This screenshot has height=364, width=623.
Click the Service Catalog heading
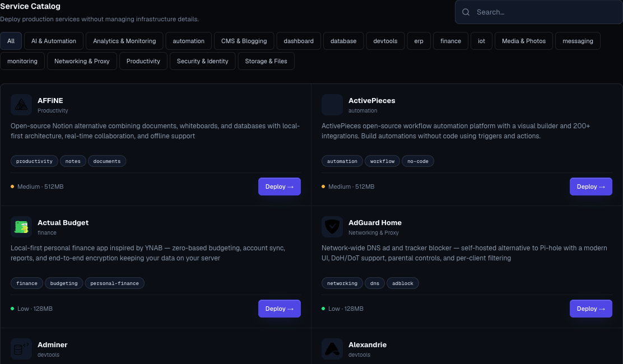pos(30,6)
